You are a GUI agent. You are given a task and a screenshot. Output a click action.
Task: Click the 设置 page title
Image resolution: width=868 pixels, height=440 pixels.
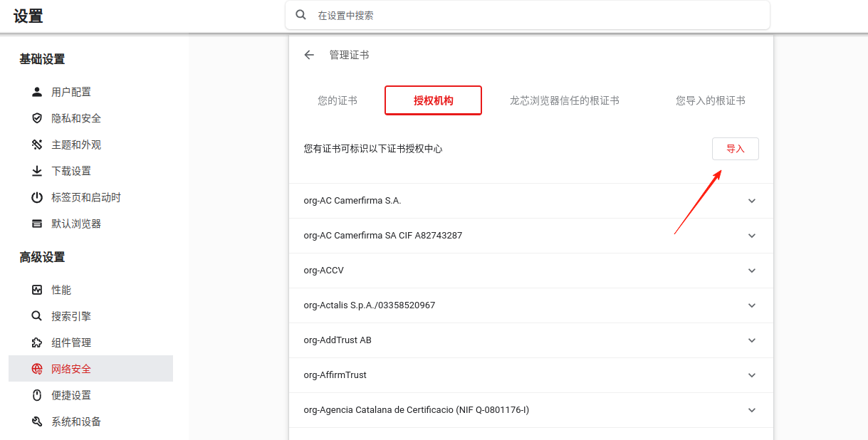[28, 16]
